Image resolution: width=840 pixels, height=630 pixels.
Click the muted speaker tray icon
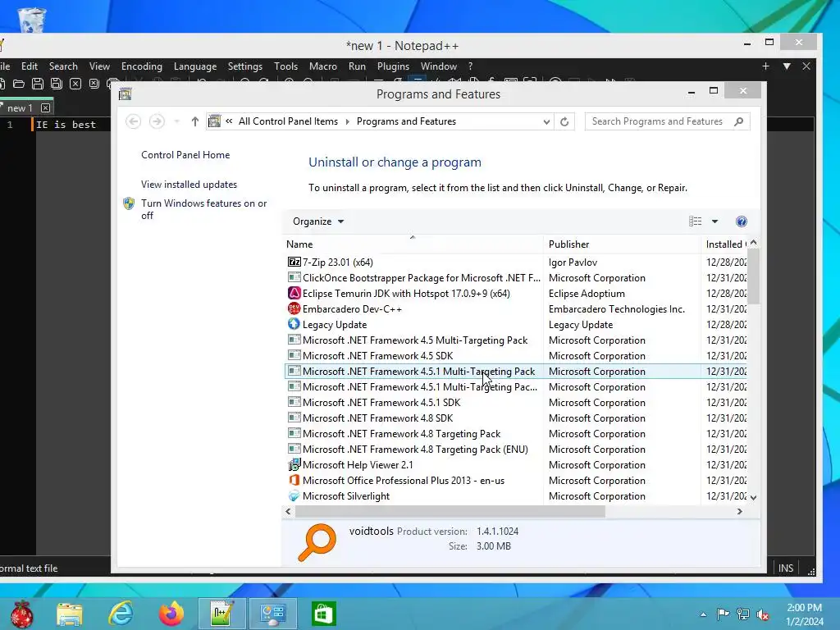(x=762, y=614)
